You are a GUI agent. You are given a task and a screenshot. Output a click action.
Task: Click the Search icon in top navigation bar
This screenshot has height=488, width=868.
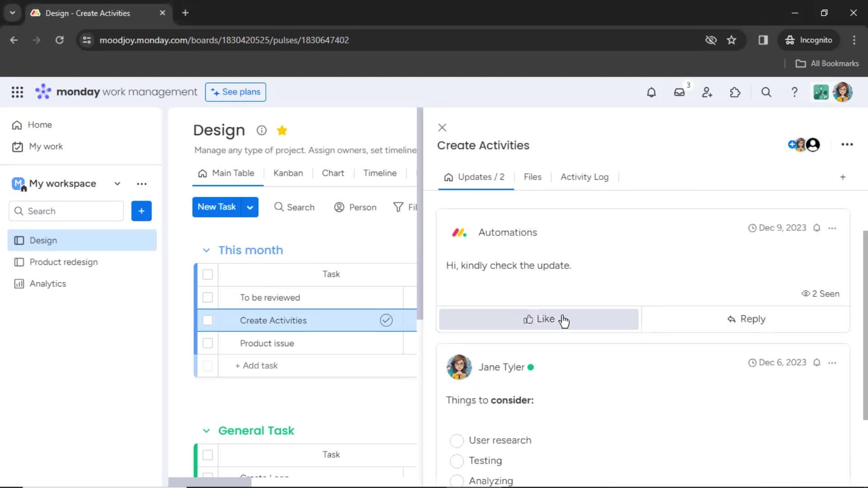coord(767,92)
